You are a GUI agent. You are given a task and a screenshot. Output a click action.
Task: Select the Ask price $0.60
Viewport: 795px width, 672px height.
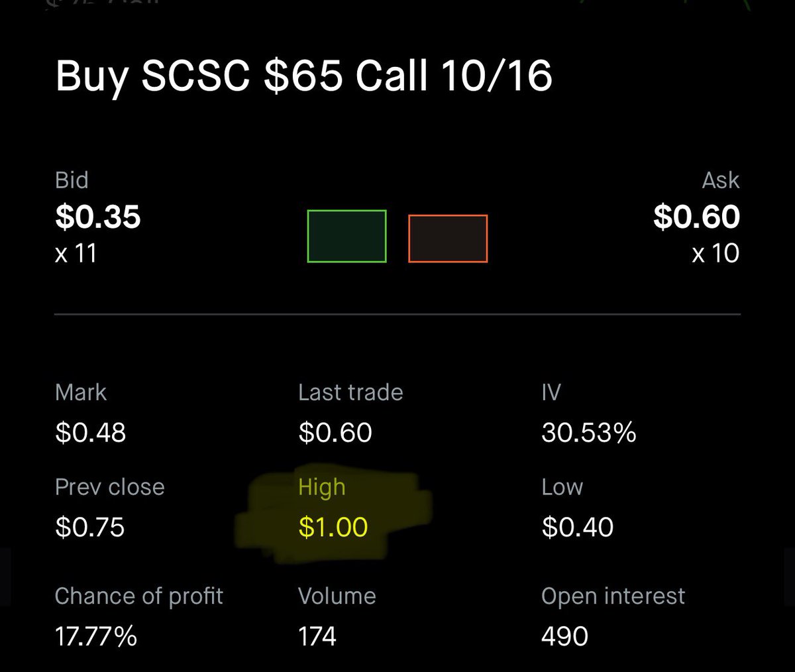pyautogui.click(x=696, y=217)
